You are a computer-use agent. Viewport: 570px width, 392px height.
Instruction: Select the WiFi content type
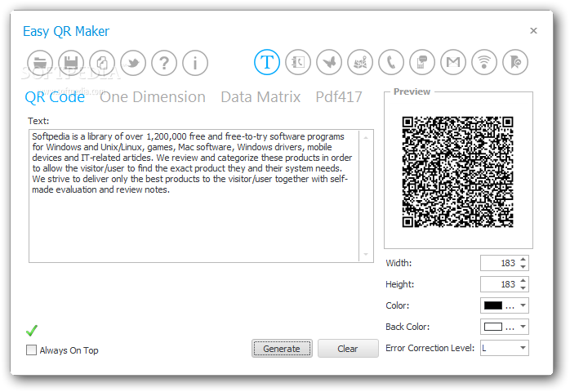(x=484, y=62)
